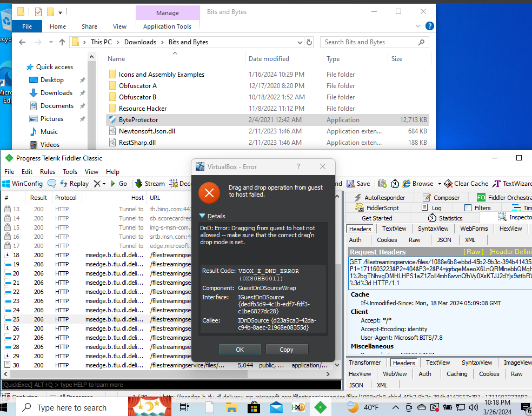Open the FiddlerScript tab
The image size is (532, 416).
click(377, 208)
